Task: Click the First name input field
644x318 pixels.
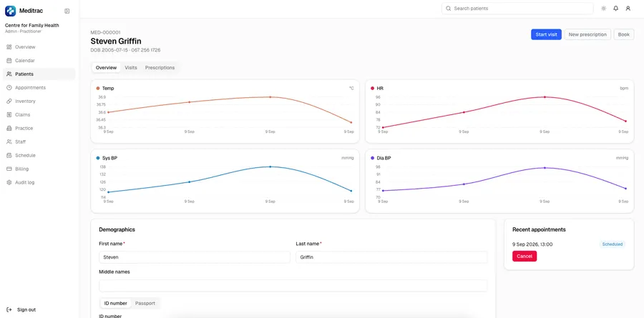Action: pyautogui.click(x=194, y=257)
